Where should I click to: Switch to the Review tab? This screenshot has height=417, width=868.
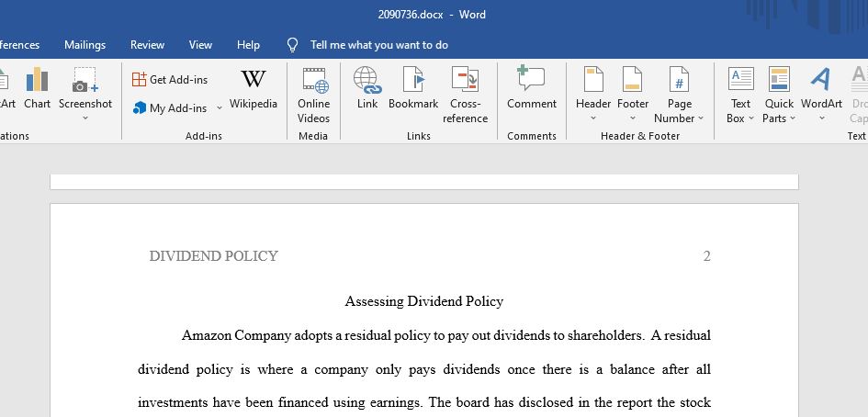(x=147, y=45)
